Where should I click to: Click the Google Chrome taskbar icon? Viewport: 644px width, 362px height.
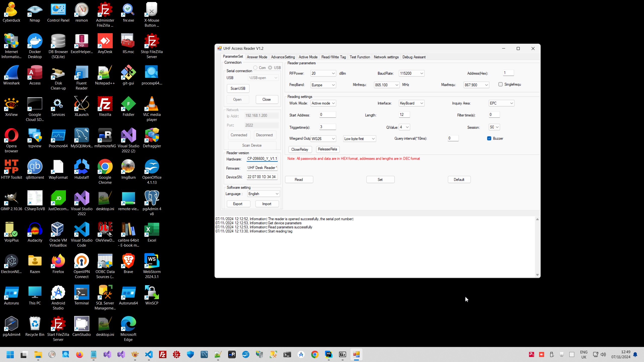315,354
